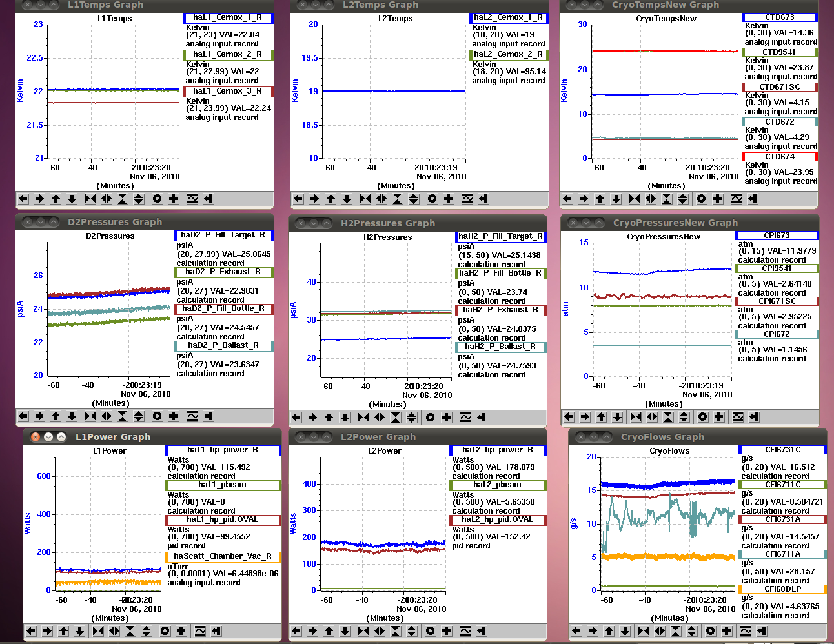
Task: Click the circle icon in L2Temps toolbar
Action: [x=432, y=199]
